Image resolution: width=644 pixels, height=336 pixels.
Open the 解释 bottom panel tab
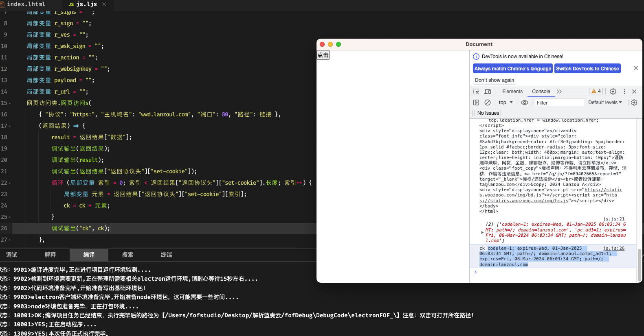point(51,255)
